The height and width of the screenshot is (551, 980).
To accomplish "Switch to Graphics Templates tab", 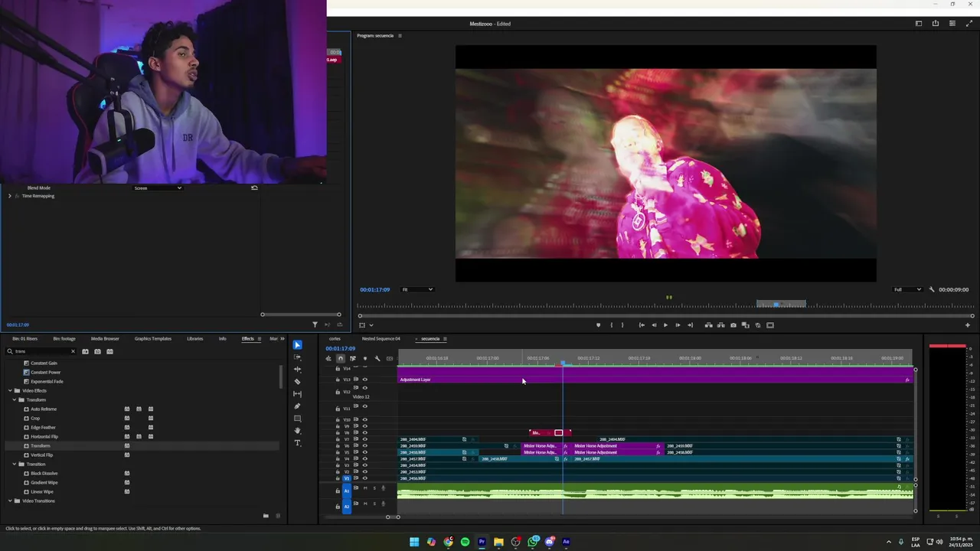I will [153, 338].
